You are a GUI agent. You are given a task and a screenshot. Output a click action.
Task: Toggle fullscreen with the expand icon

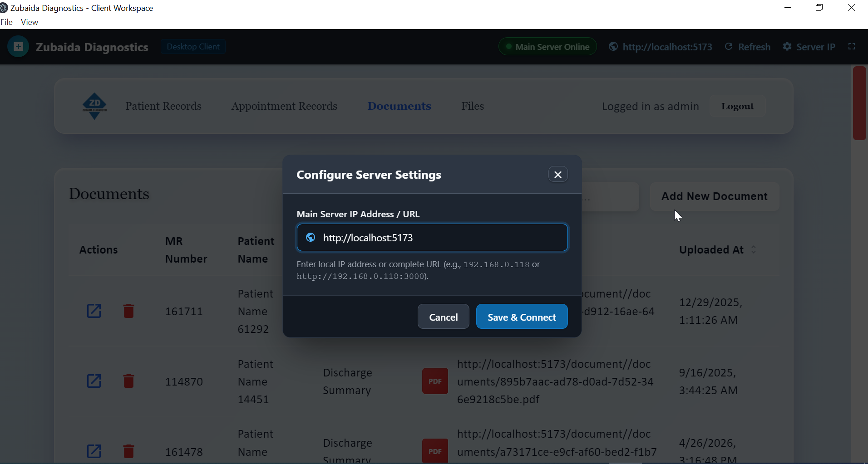pos(852,47)
